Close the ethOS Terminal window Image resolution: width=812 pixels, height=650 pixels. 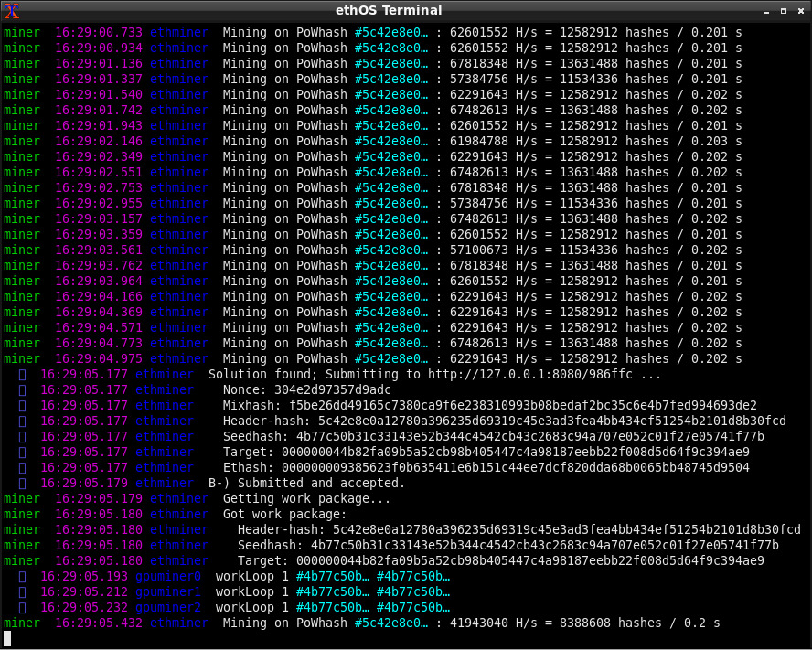coord(801,11)
